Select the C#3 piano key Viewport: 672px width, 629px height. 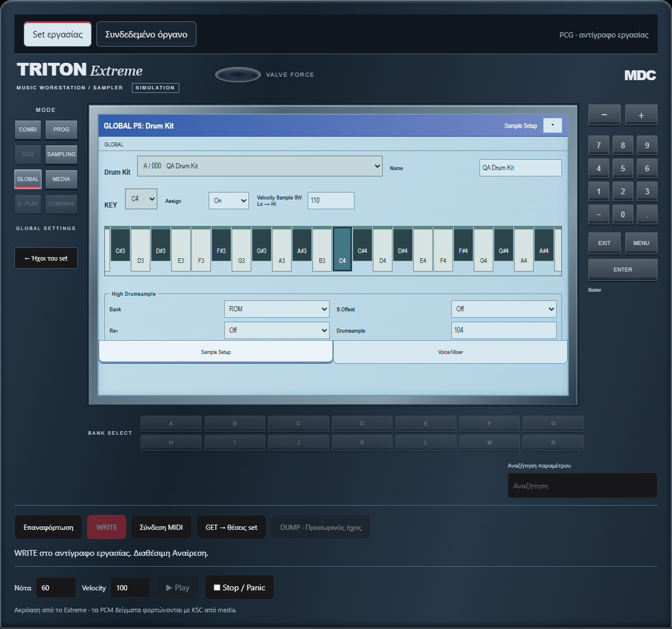[x=120, y=244]
